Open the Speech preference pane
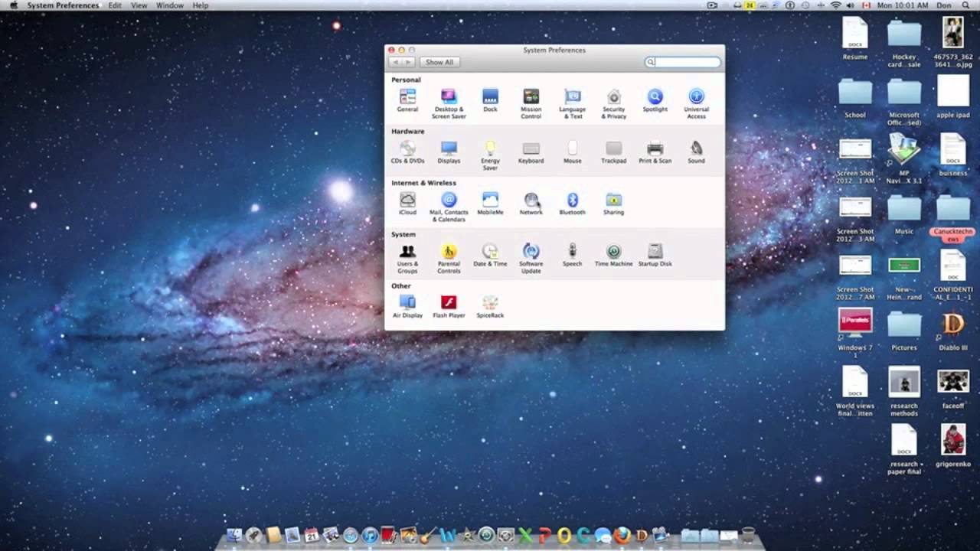 (x=572, y=255)
